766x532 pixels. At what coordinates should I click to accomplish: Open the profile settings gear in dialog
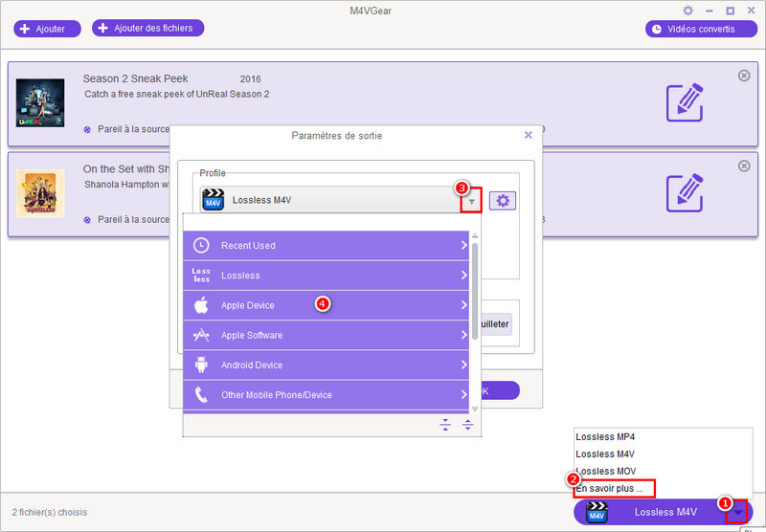[503, 201]
